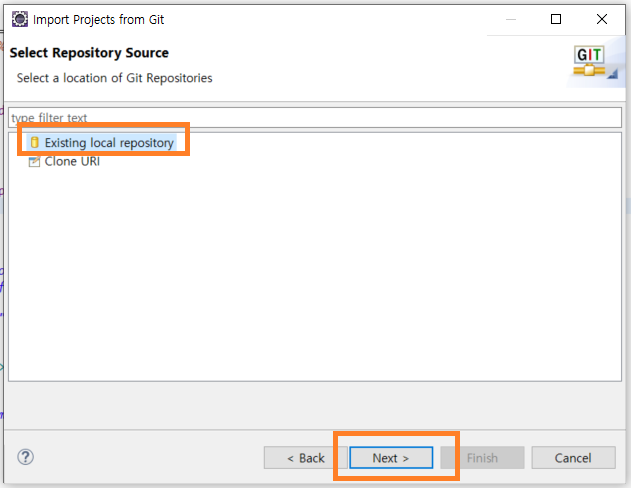This screenshot has height=488, width=631.
Task: Click the GIT wizard banner image
Action: point(590,61)
